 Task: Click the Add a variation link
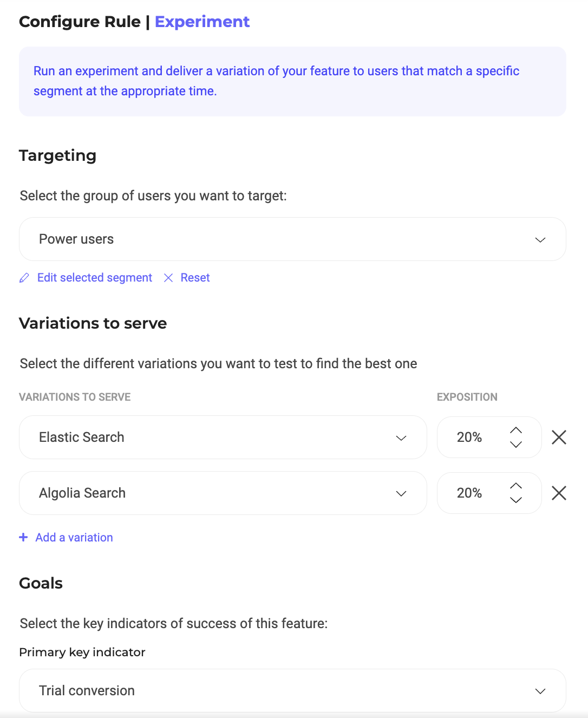pyautogui.click(x=74, y=538)
